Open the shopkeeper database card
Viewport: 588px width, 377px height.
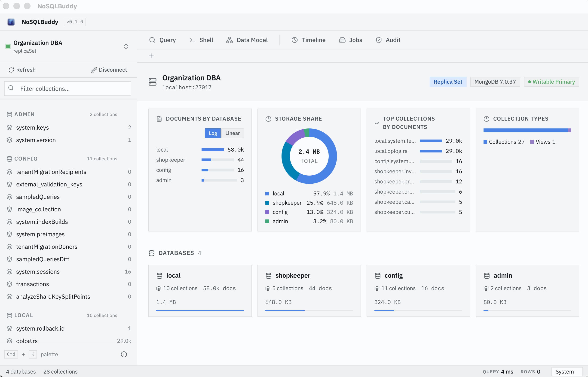tap(309, 291)
